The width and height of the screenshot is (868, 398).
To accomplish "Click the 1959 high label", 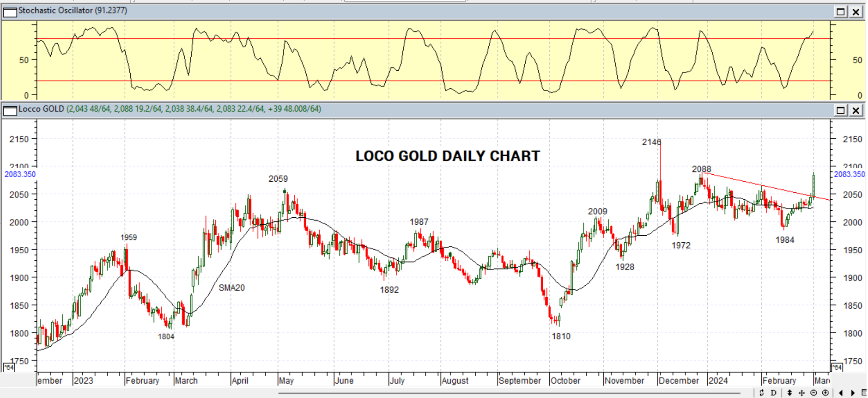I will (128, 237).
